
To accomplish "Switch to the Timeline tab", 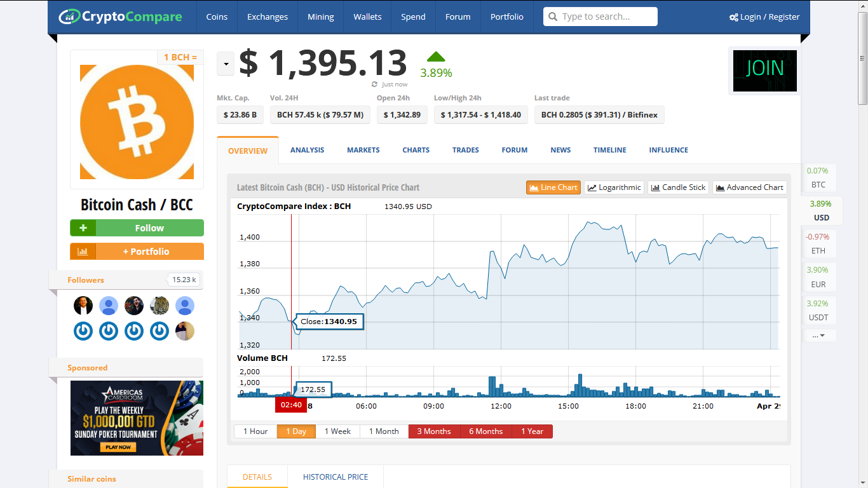I will tap(610, 150).
